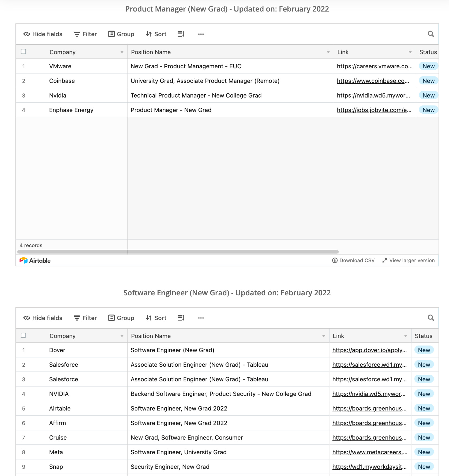Expand Link column menu in Software Engineer table

[x=406, y=336]
